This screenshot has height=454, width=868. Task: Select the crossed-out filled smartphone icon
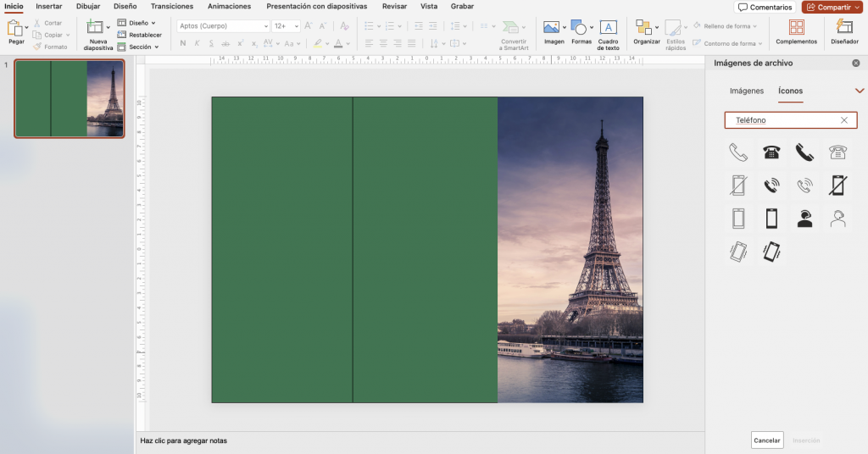[x=837, y=185]
